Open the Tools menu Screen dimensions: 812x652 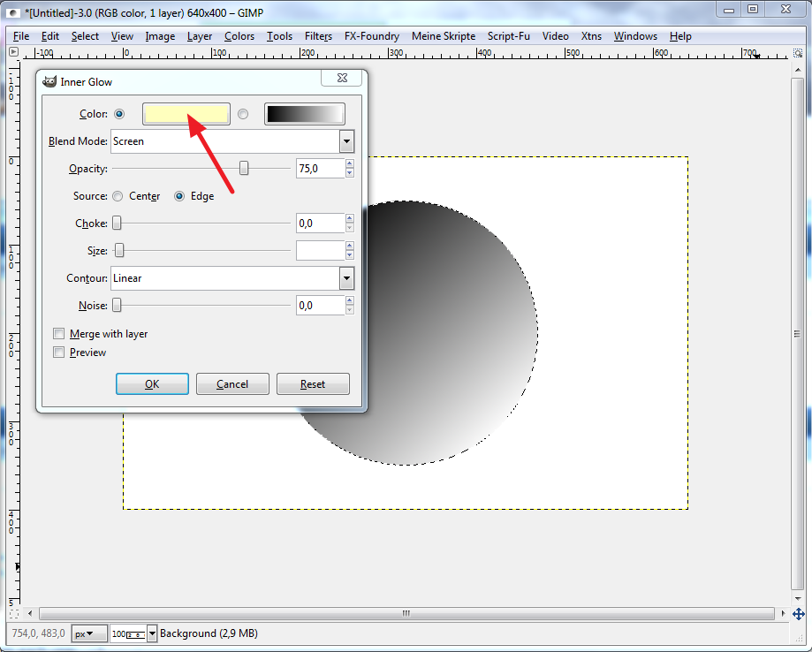coord(279,36)
